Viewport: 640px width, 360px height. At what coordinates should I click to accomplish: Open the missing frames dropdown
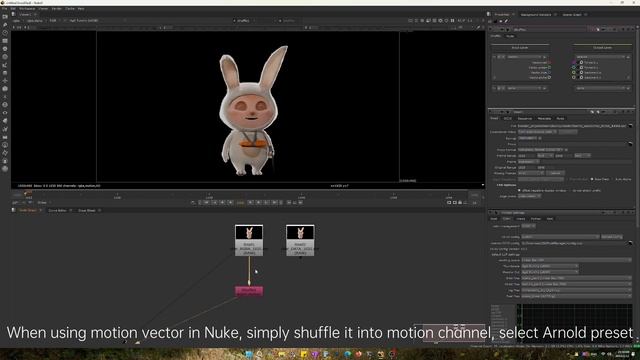click(531, 173)
